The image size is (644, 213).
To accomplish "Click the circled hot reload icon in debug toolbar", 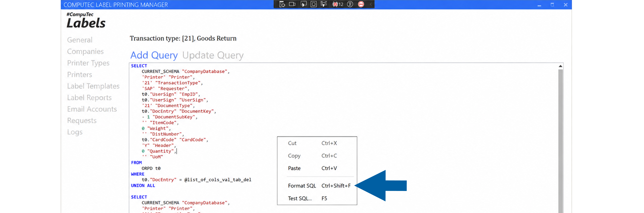I will point(350,4).
